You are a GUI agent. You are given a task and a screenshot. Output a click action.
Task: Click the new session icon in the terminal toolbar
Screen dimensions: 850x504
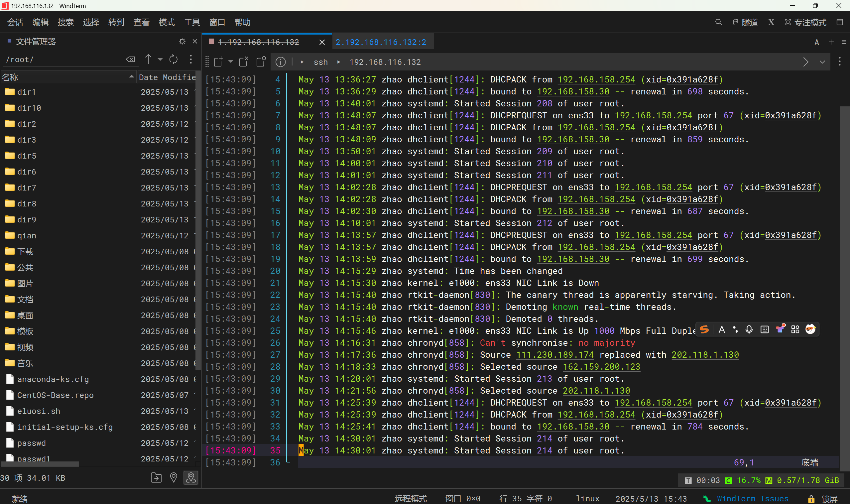pos(218,62)
